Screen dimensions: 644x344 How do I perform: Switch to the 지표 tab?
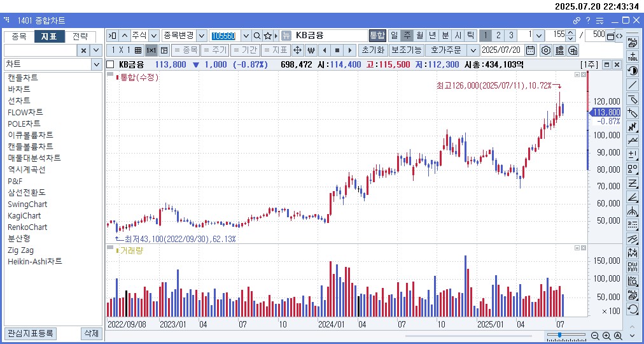point(49,36)
